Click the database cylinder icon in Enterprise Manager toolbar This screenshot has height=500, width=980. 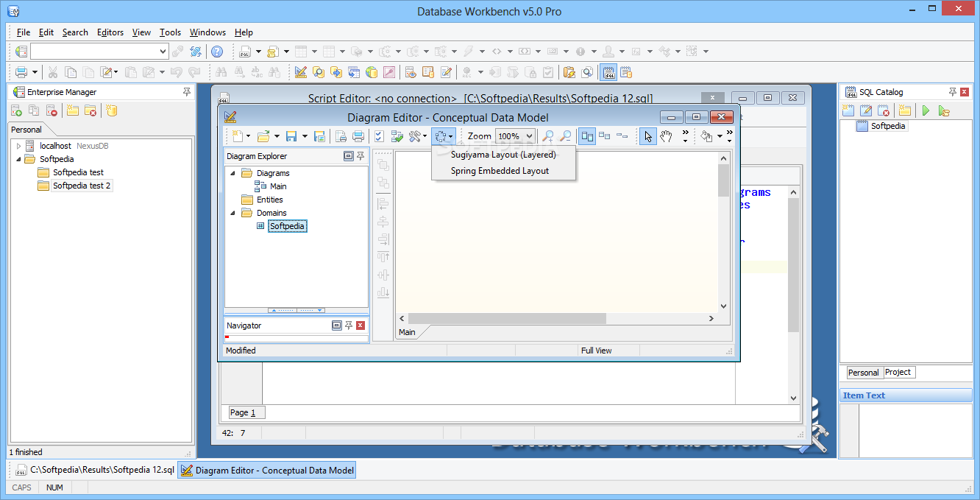111,111
